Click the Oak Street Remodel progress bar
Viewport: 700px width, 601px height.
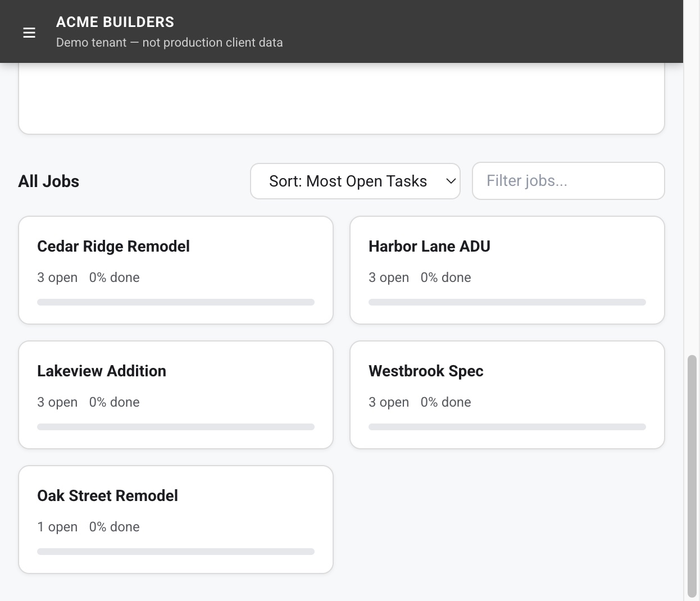click(x=176, y=552)
